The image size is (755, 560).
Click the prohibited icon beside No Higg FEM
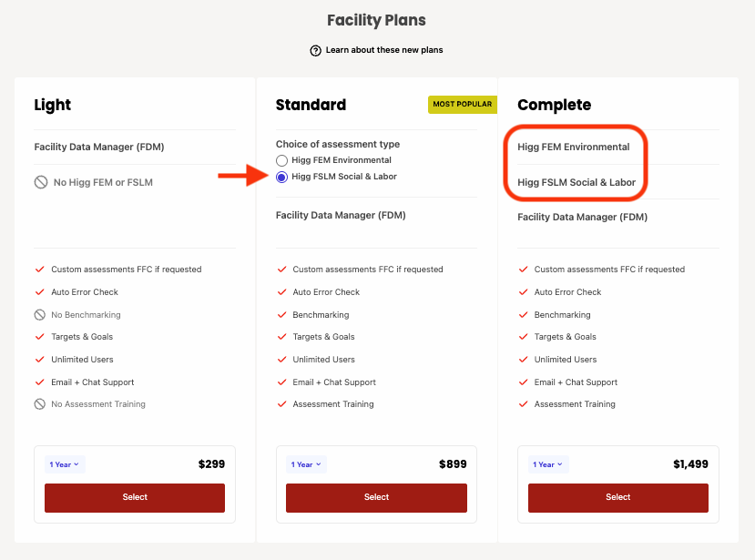point(41,182)
